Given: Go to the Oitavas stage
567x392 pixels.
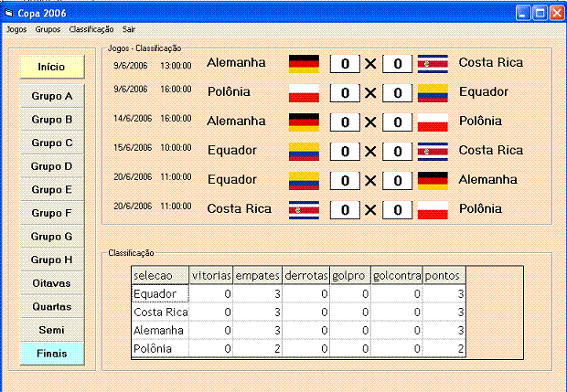Looking at the screenshot, I should point(51,283).
